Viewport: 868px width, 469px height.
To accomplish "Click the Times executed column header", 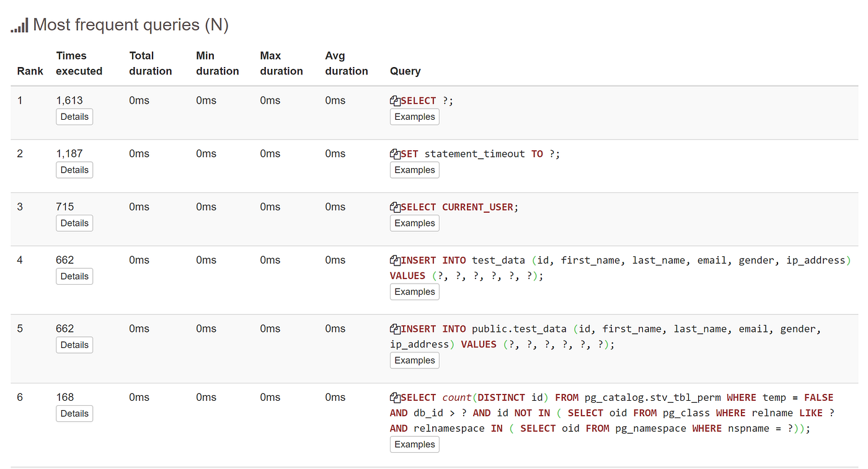I will pyautogui.click(x=79, y=63).
